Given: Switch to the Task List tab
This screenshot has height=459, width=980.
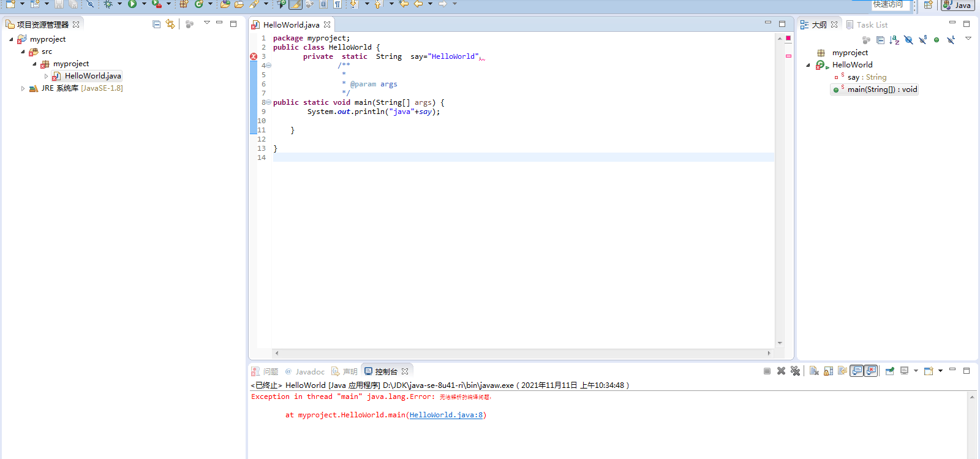Looking at the screenshot, I should click(867, 25).
